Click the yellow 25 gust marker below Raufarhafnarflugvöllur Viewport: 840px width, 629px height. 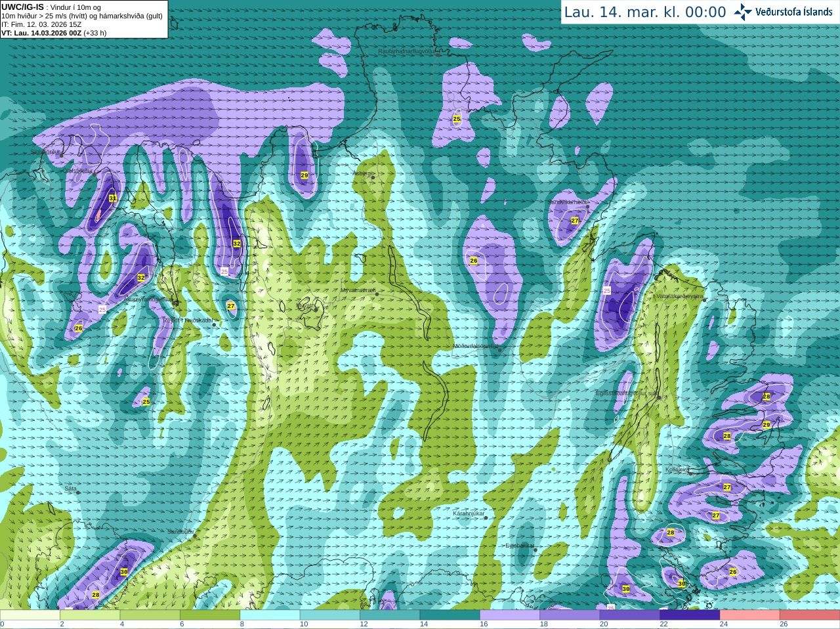[x=457, y=119]
